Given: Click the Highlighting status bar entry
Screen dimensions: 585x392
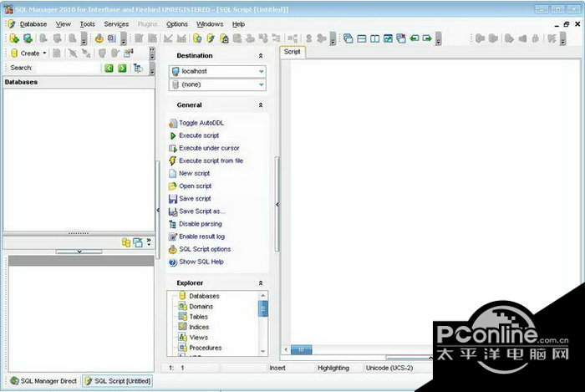Looking at the screenshot, I should click(333, 368).
